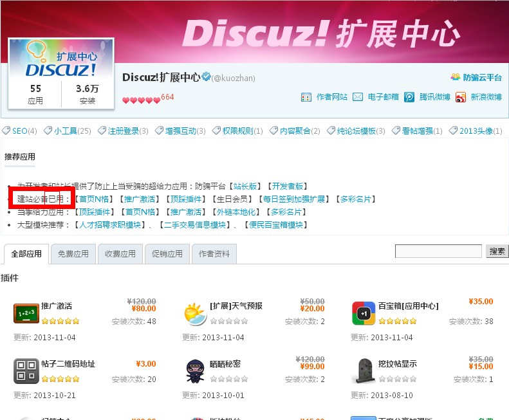Open the 推广激活 plugin title
Image resolution: width=509 pixels, height=420 pixels.
click(x=57, y=306)
